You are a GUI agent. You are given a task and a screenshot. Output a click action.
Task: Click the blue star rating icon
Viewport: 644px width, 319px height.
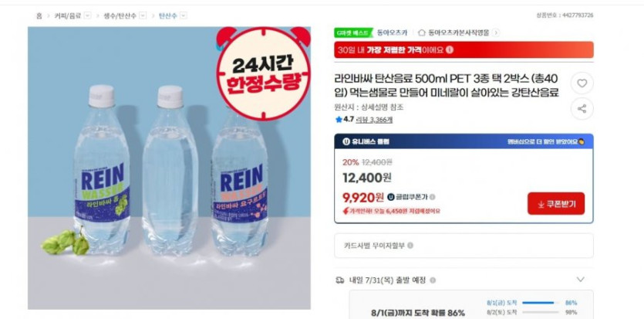(x=339, y=120)
